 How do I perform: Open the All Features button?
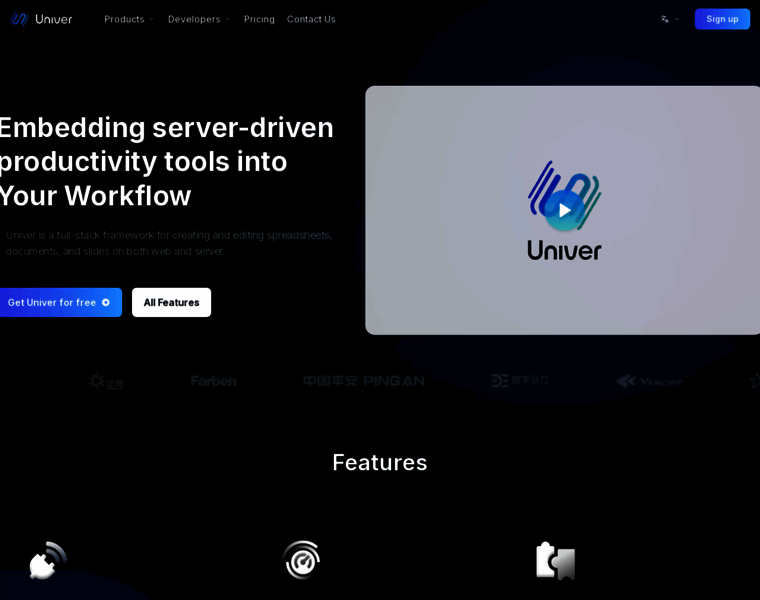(x=172, y=302)
